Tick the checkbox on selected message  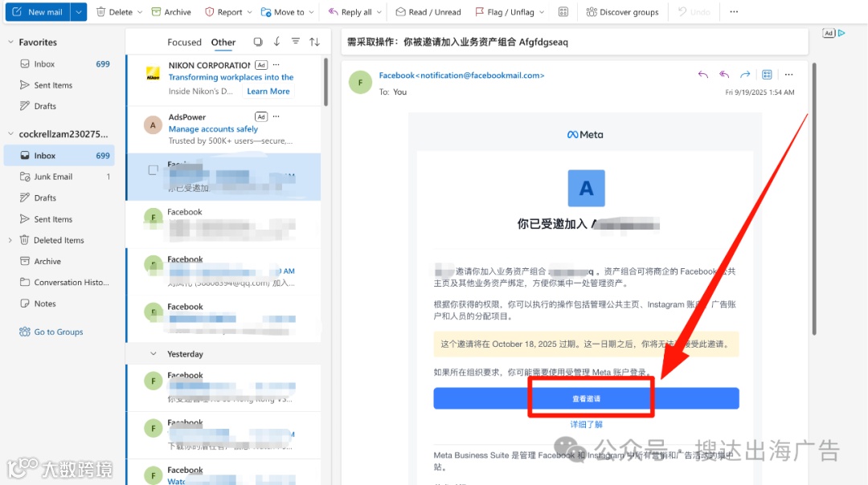(154, 170)
